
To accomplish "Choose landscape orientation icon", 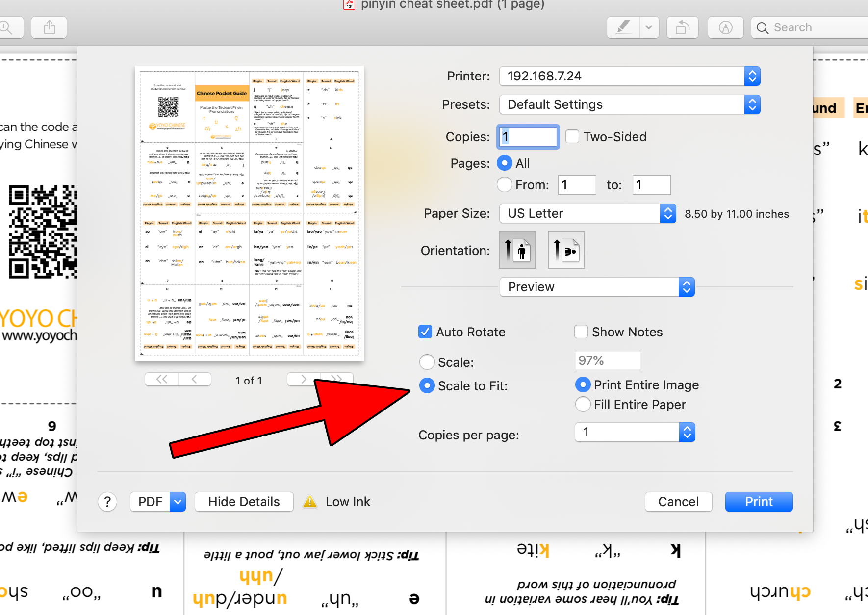I will tap(566, 250).
